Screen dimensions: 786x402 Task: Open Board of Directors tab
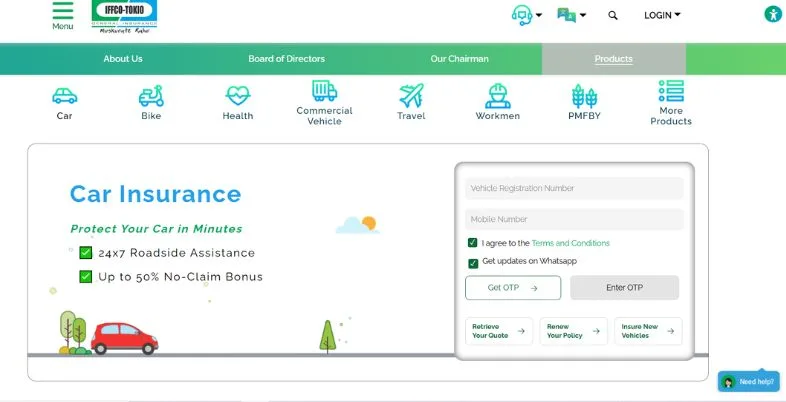(286, 59)
